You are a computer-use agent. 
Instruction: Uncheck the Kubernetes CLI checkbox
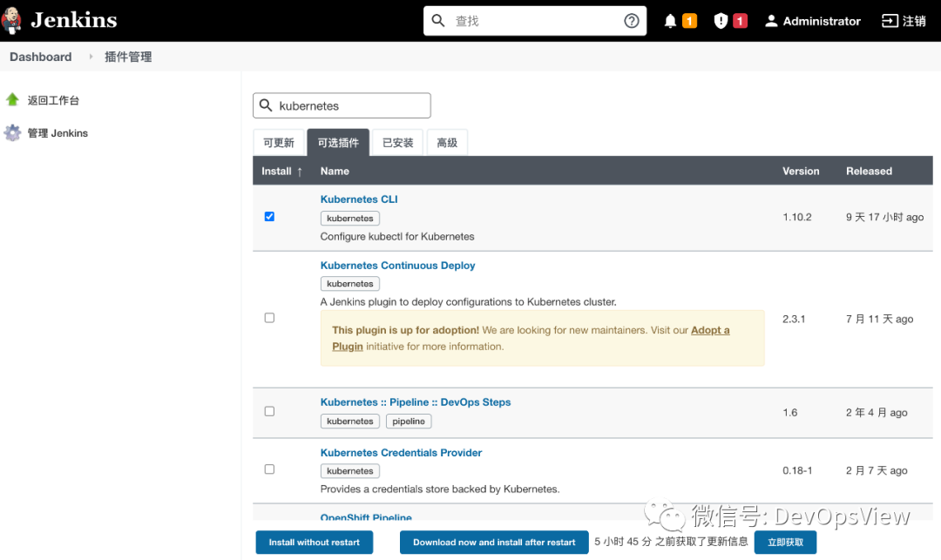coord(269,217)
